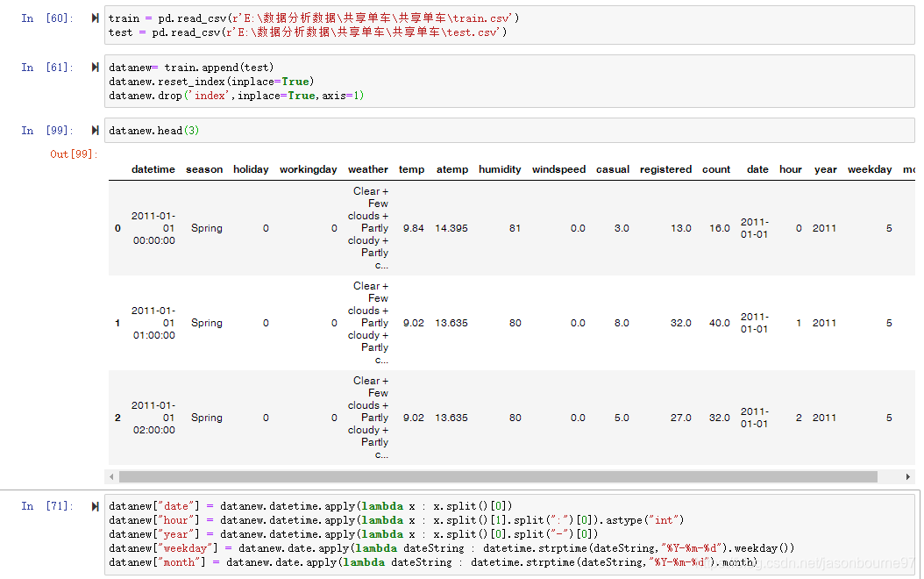
Task: Click the weather text in row 0
Action: pyautogui.click(x=368, y=228)
